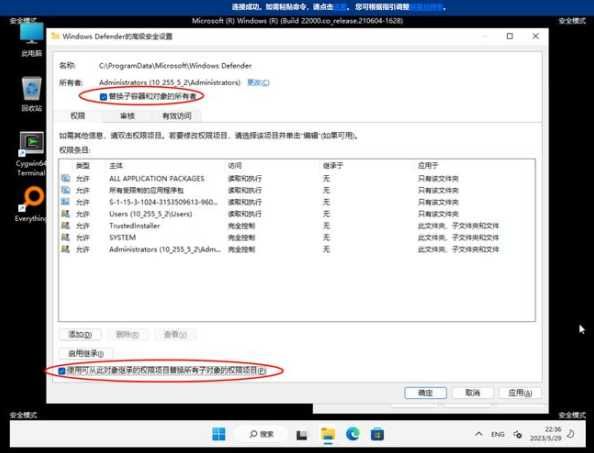The width and height of the screenshot is (594, 453).
Task: Open the ENG input language switcher
Action: click(x=497, y=434)
